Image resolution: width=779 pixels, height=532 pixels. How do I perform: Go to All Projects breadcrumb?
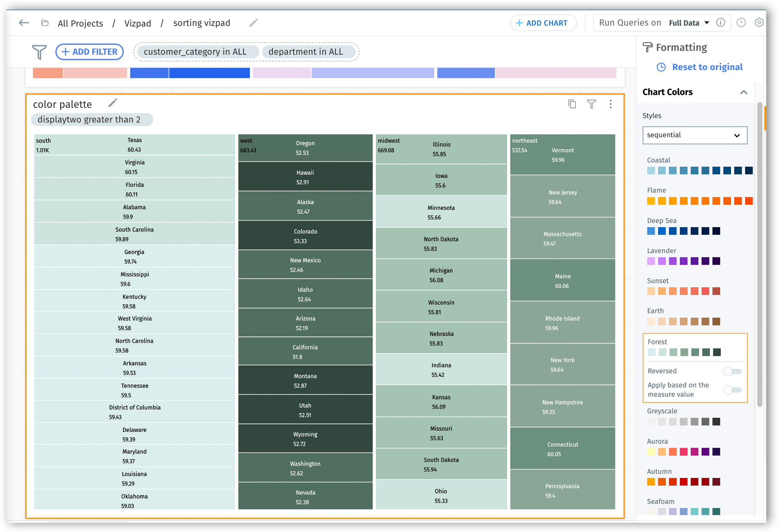tap(80, 23)
